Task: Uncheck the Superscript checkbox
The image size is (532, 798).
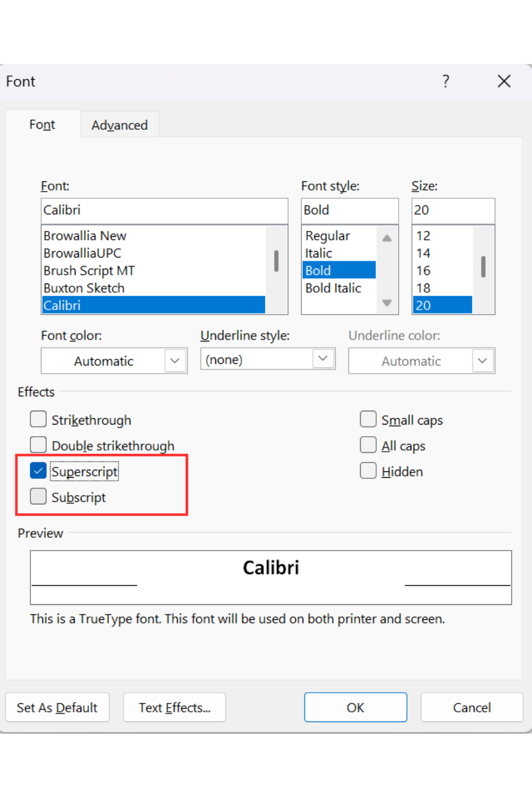Action: click(38, 471)
